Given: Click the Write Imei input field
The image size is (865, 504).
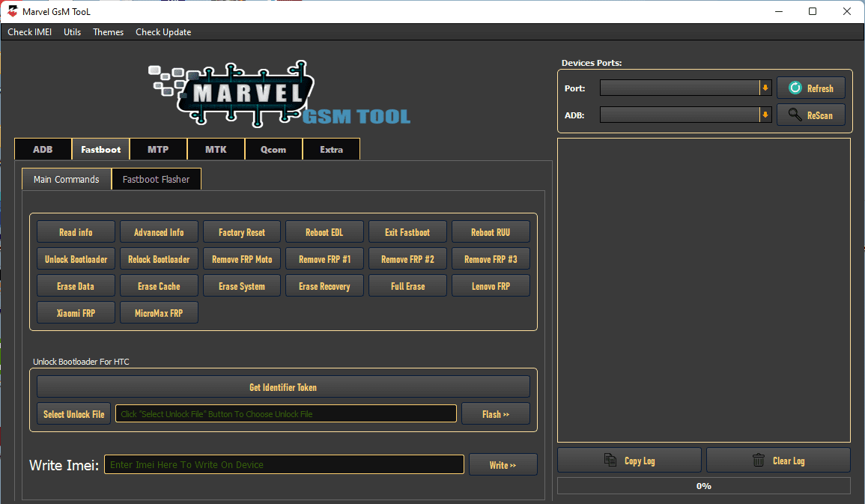Looking at the screenshot, I should 284,464.
